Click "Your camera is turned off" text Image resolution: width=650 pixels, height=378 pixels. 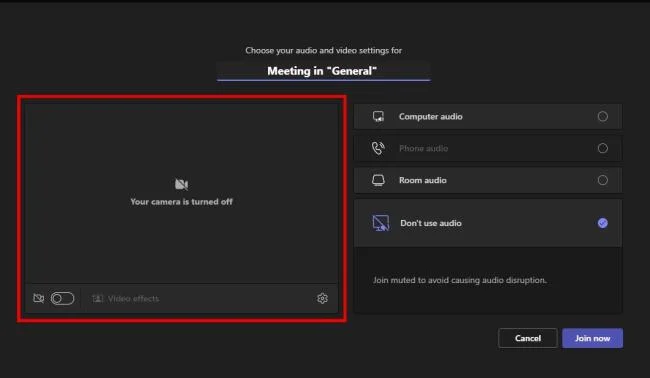pyautogui.click(x=182, y=202)
